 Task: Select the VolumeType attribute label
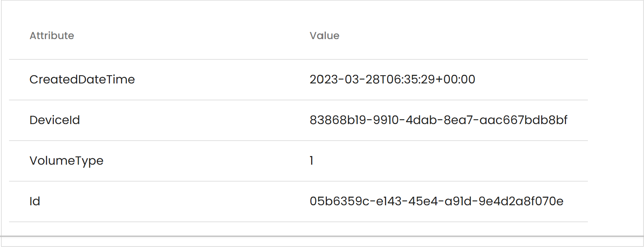pos(66,161)
